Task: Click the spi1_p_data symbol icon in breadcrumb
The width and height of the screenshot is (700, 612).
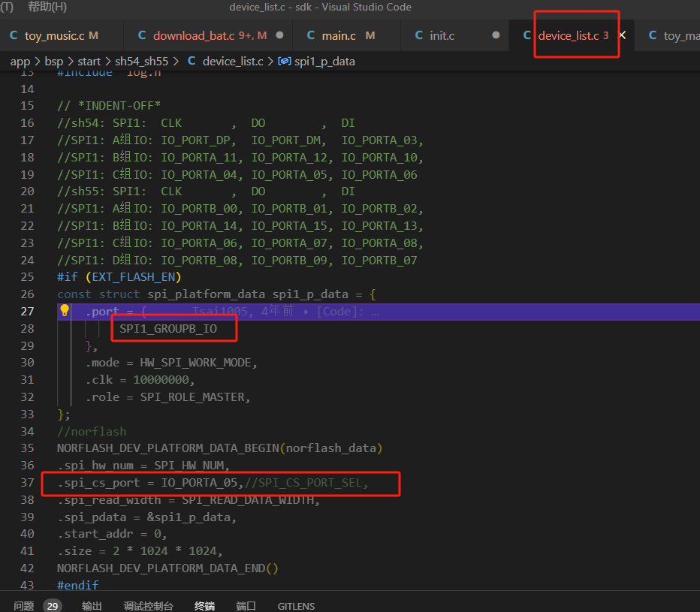Action: coord(285,61)
